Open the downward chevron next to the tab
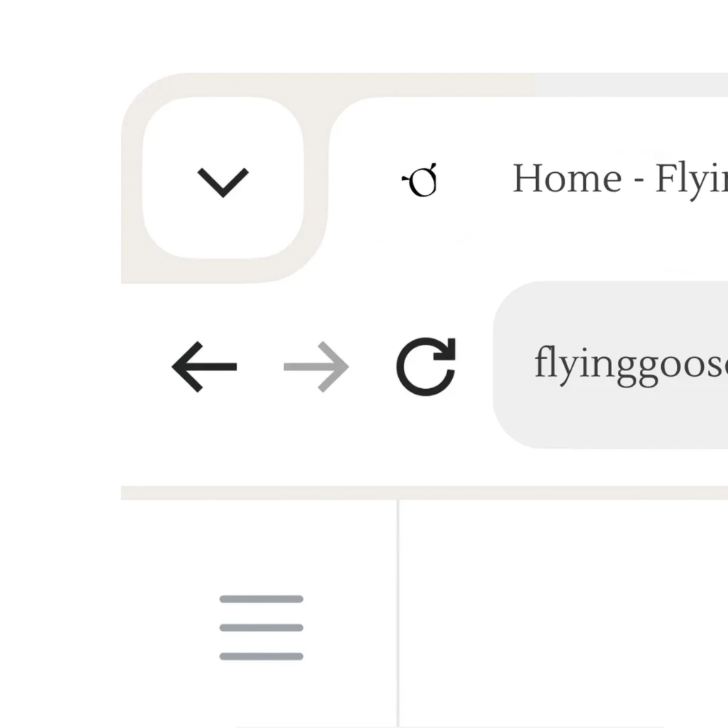 point(223,180)
